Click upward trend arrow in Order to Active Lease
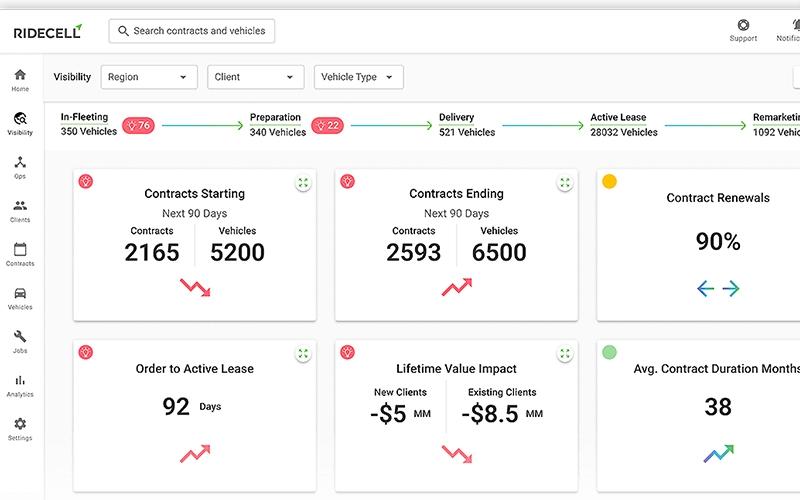Screen dimensions: 800x500 tap(195, 454)
